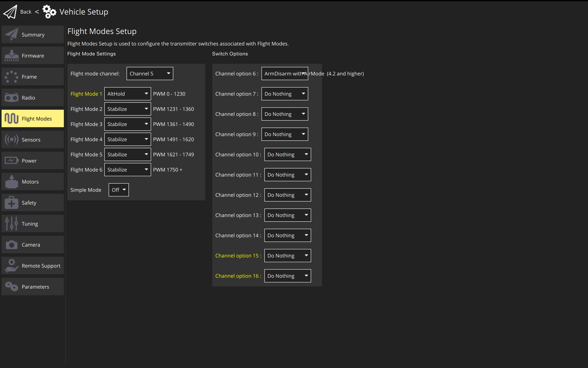588x368 pixels.
Task: Open the Flight Mode 2 dropdown
Action: click(x=127, y=109)
